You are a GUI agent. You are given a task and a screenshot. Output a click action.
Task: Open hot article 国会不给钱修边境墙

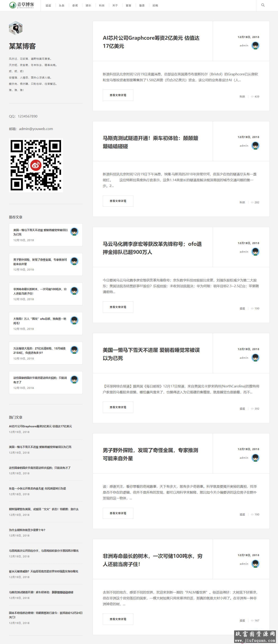[x=46, y=615]
